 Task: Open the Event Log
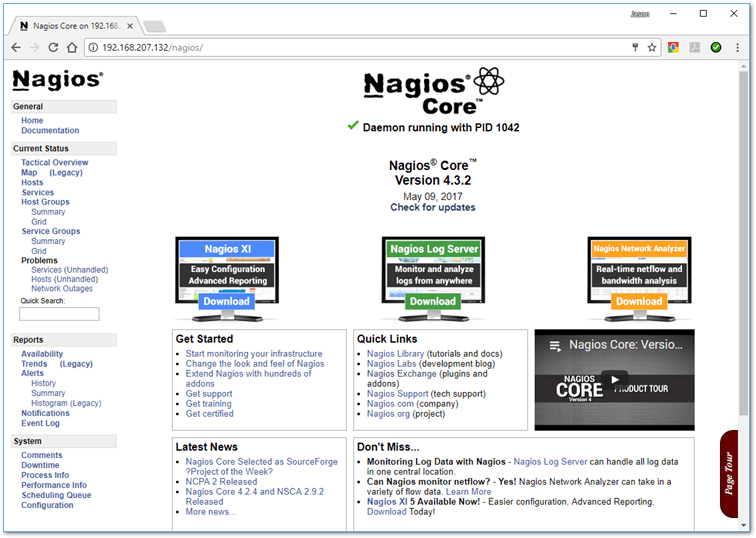(x=40, y=423)
